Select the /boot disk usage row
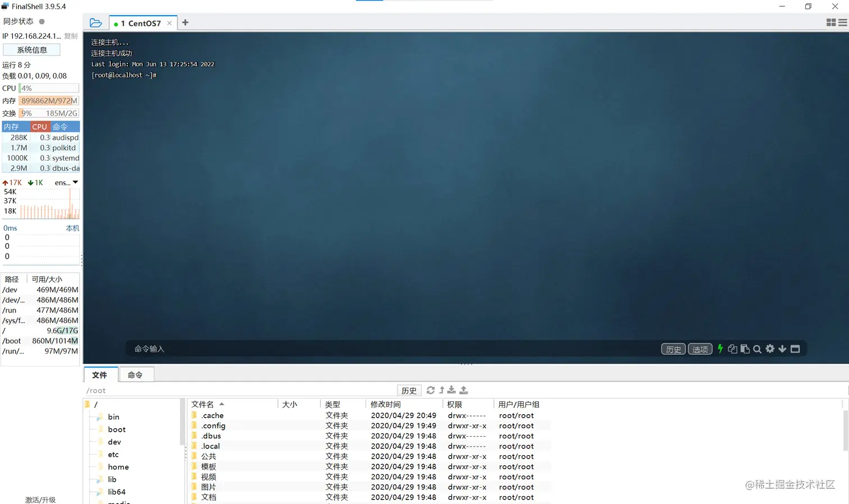 tap(40, 341)
